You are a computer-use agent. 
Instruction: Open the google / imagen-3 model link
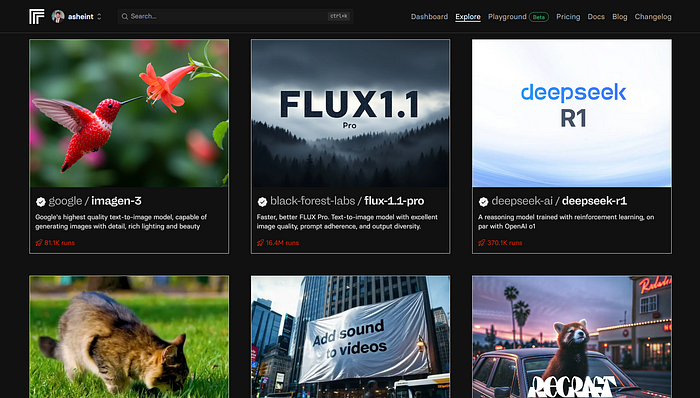[x=95, y=201]
